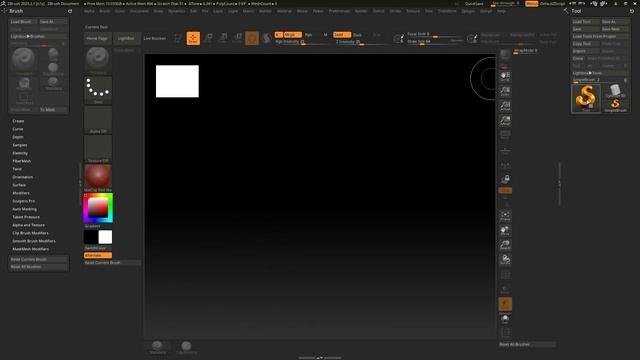The height and width of the screenshot is (360, 640).
Task: Select the Move transform tool in top shelf
Action: coord(208,38)
